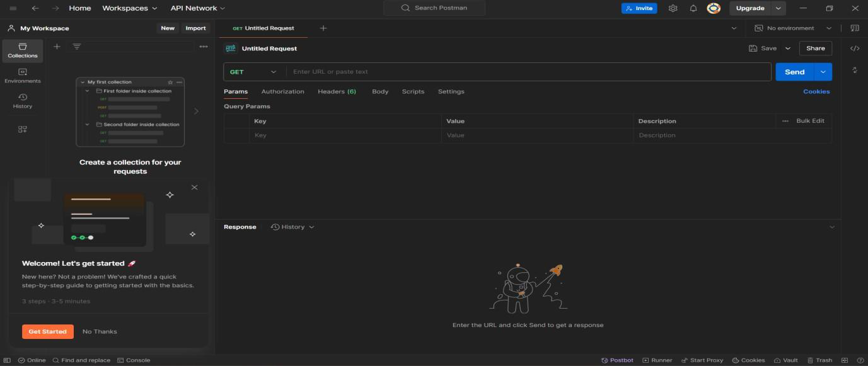Click the New button in workspace
Viewport: 868px width, 366px height.
click(168, 28)
